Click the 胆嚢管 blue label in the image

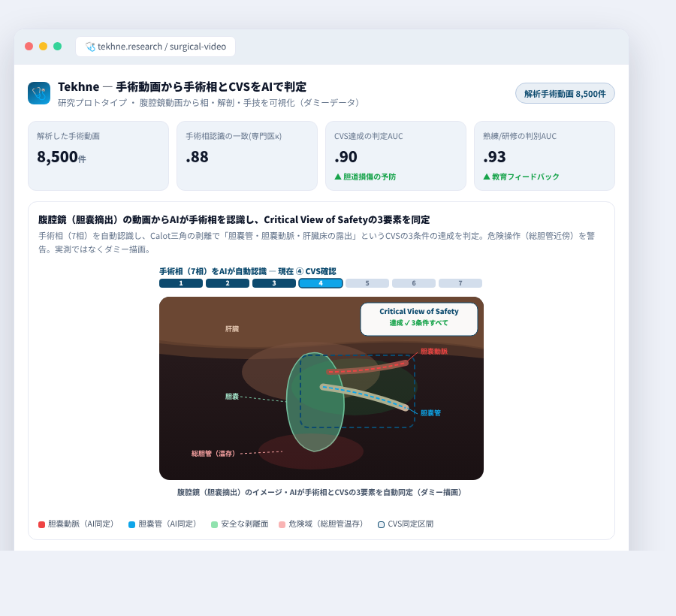(x=430, y=413)
